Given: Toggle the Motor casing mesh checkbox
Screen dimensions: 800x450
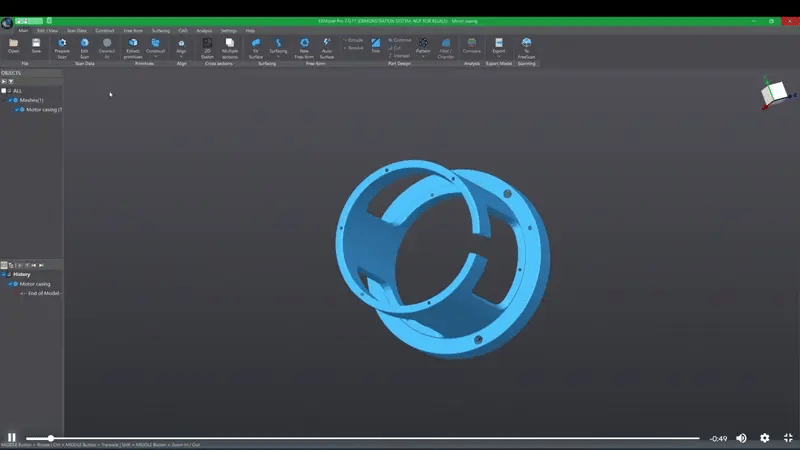Looking at the screenshot, I should [x=18, y=109].
